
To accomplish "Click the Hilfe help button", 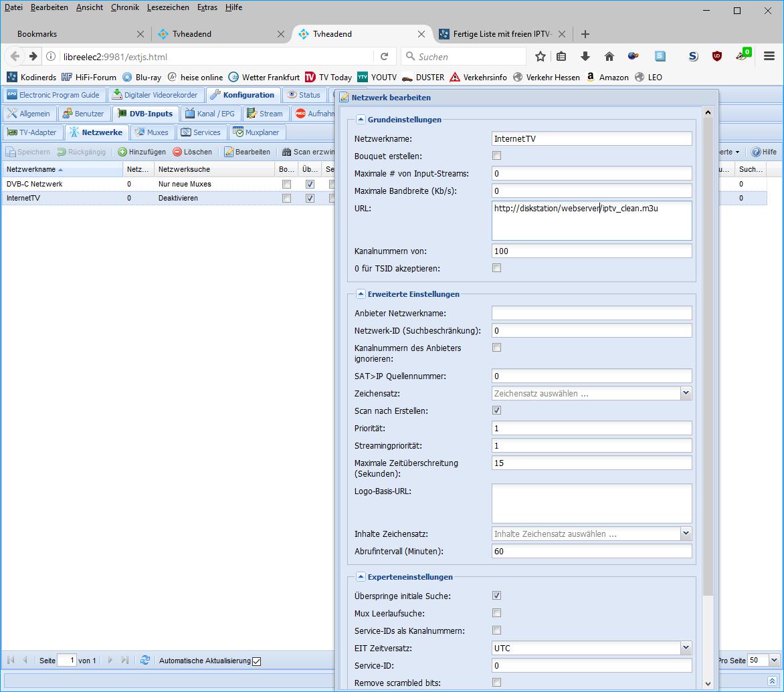I will [764, 152].
